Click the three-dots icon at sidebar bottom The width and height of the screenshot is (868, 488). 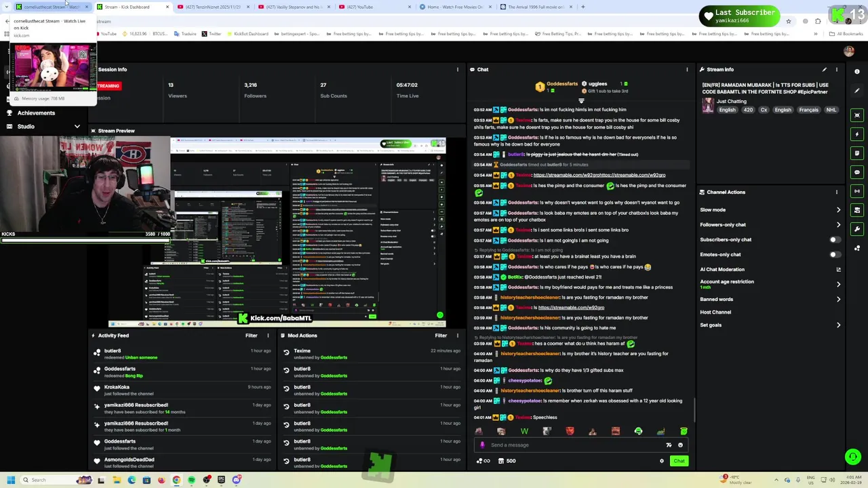(857, 248)
